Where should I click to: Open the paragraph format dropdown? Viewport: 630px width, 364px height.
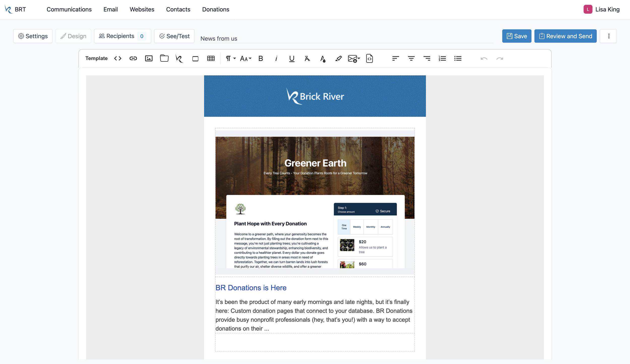pos(230,58)
